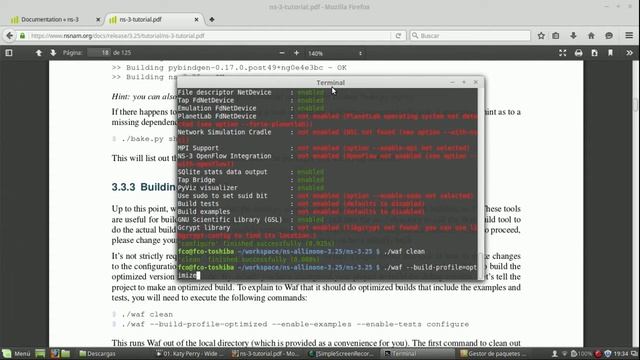Toggle the PDF viewer sidebar
640x360 pixels.
point(9,53)
